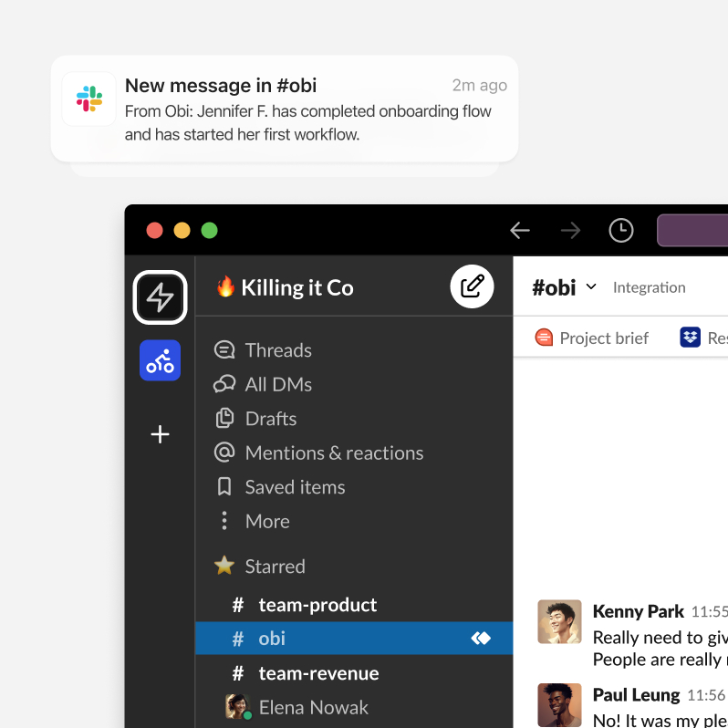Compose a new message with the pencil button

(x=472, y=286)
